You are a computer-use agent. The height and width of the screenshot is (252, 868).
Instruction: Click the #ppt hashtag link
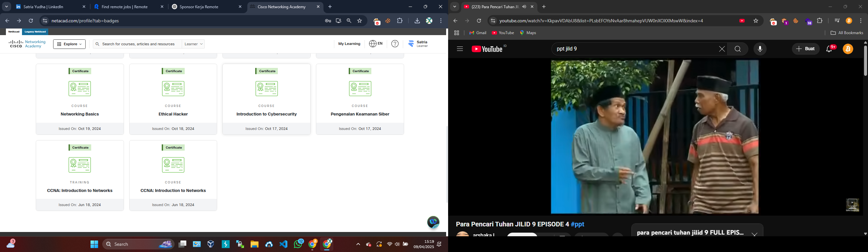click(x=578, y=224)
